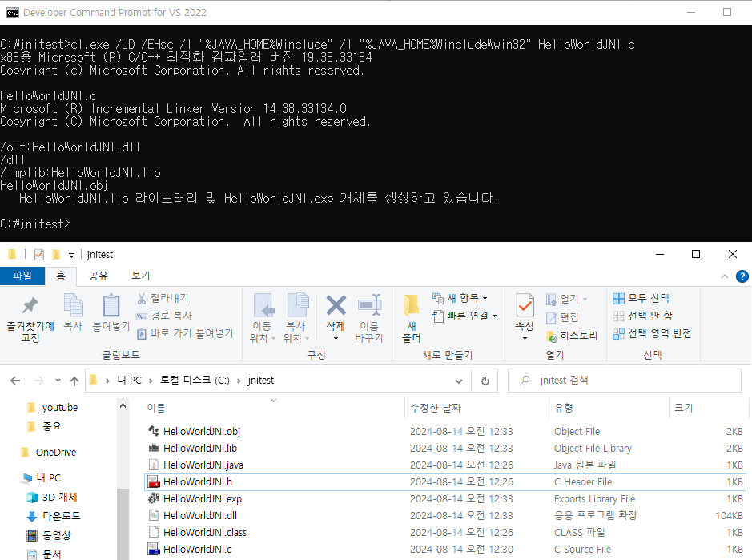Click the Delete (삭제) X icon
This screenshot has width=752, height=560.
point(336,306)
